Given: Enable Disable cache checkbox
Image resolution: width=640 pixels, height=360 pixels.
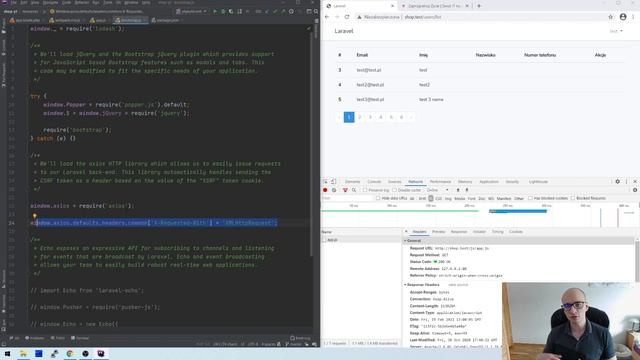Looking at the screenshot, I should click(x=394, y=190).
